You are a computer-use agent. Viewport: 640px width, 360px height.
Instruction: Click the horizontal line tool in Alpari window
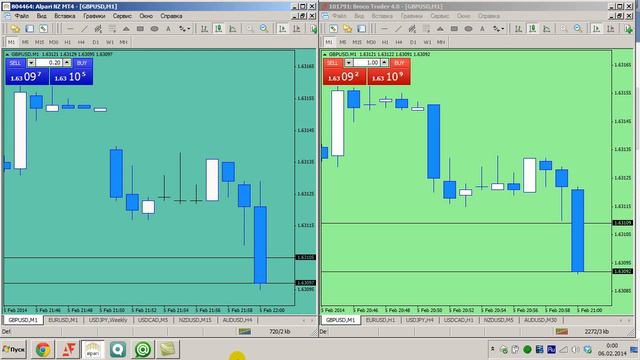(x=70, y=29)
